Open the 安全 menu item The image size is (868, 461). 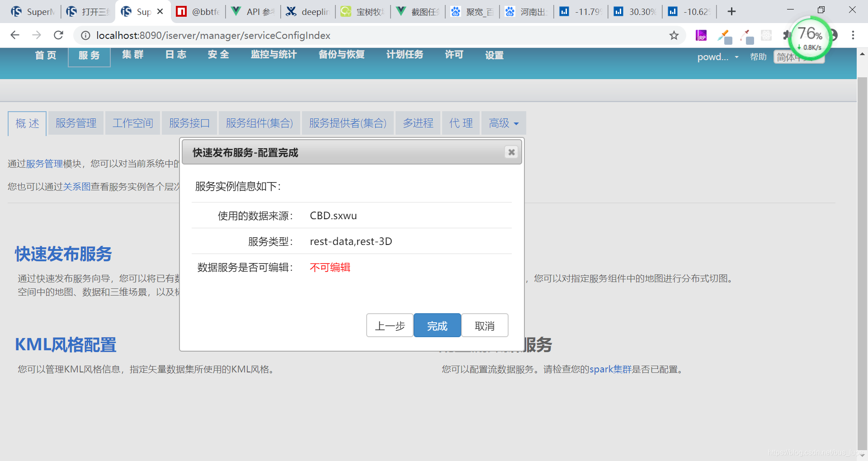(218, 55)
